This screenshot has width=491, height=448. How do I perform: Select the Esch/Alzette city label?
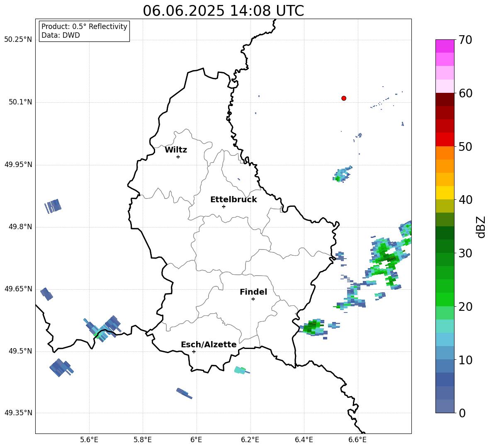[x=209, y=344]
